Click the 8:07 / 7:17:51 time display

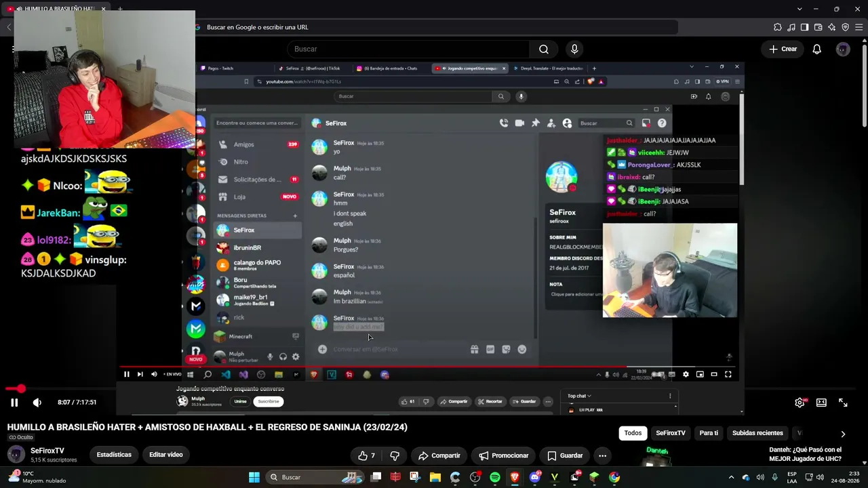(x=77, y=403)
